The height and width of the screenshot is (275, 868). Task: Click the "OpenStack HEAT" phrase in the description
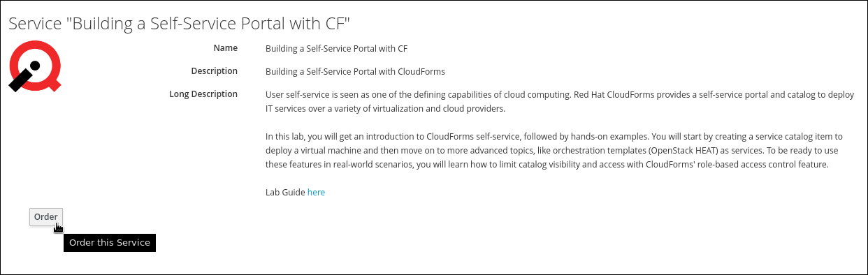point(684,151)
